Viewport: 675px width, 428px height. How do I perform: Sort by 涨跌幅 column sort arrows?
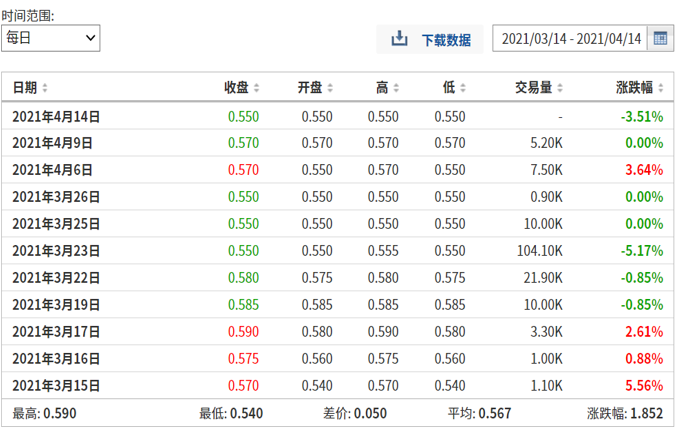point(662,88)
